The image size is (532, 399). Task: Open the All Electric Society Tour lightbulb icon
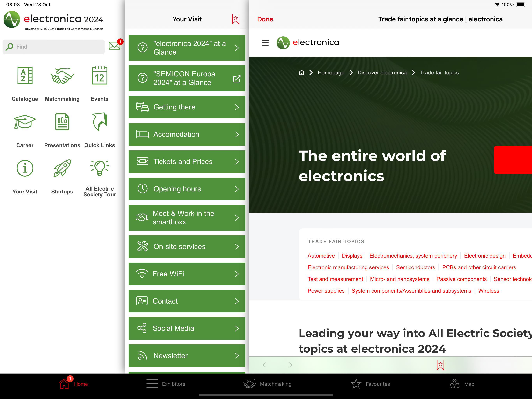coord(100,168)
